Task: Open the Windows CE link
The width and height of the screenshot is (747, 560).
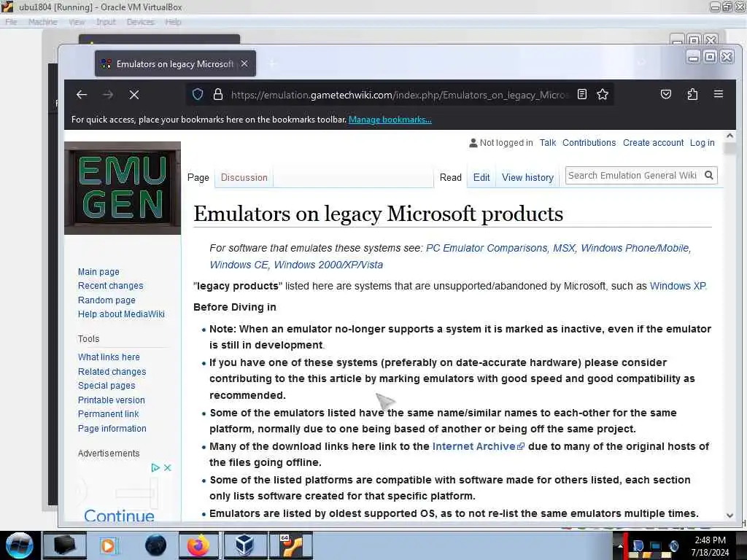Action: pos(239,265)
